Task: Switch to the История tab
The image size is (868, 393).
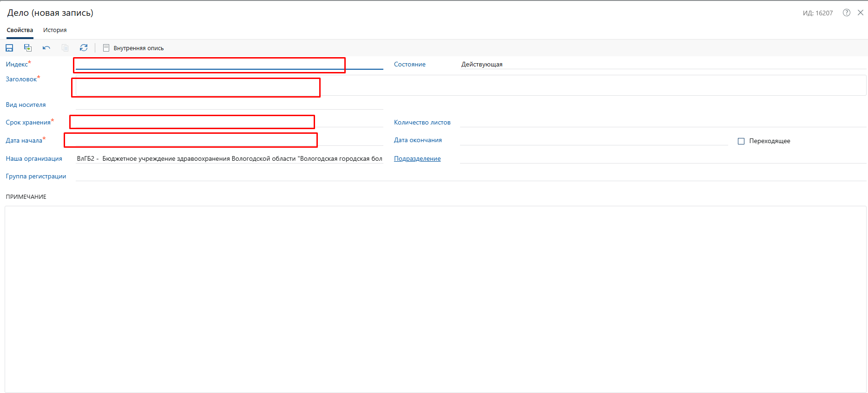Action: (x=55, y=30)
